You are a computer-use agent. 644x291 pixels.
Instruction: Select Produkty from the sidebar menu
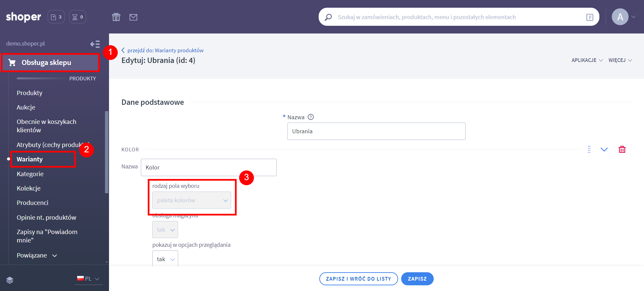tap(30, 93)
